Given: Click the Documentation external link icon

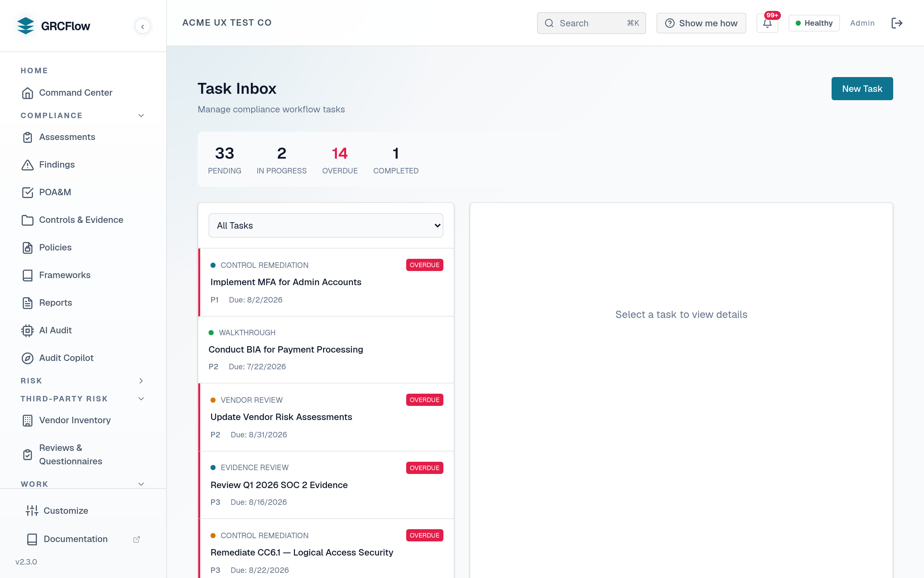Looking at the screenshot, I should coord(136,539).
